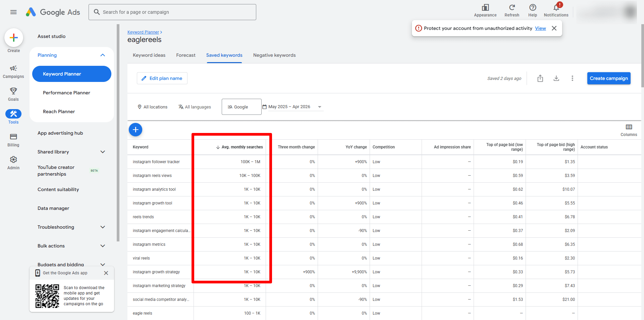Click the 'instagram reels views' keyword
This screenshot has width=644, height=320.
152,176
